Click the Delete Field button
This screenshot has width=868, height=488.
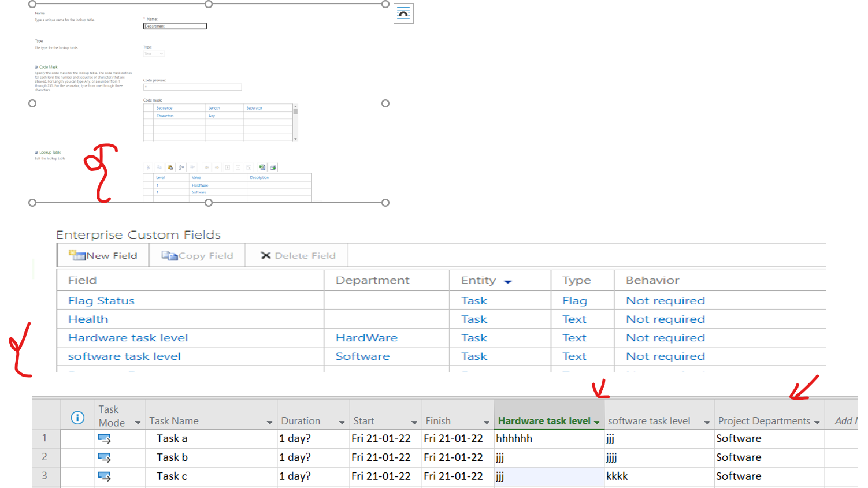point(296,255)
